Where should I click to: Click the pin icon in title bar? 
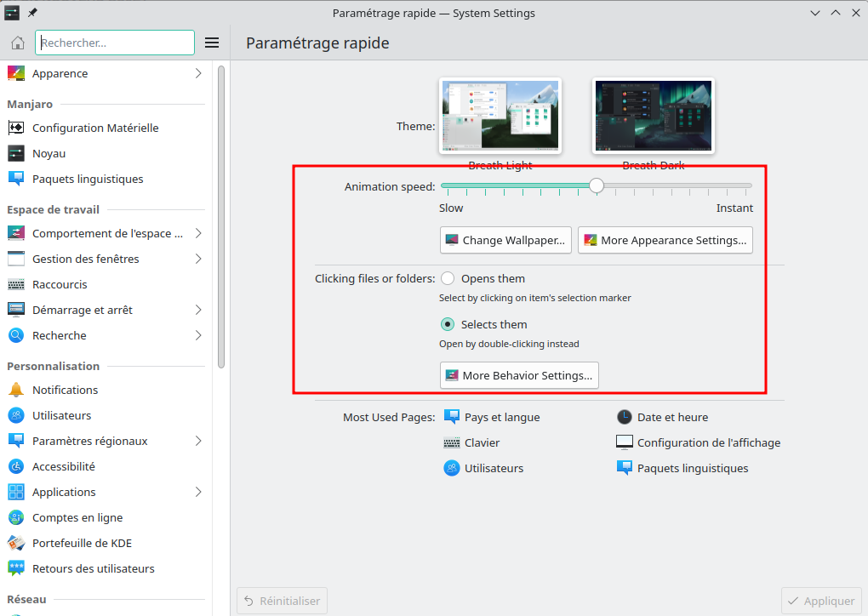pyautogui.click(x=32, y=13)
